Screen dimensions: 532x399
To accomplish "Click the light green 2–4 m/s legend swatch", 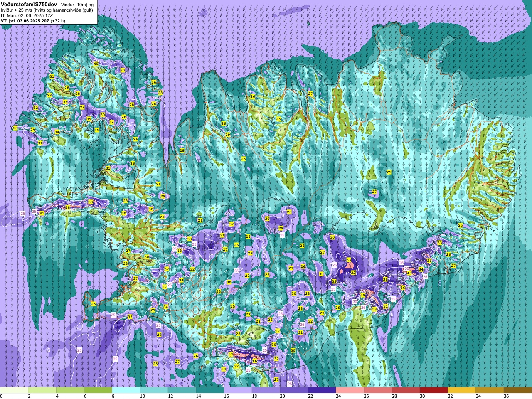I will point(42,390).
